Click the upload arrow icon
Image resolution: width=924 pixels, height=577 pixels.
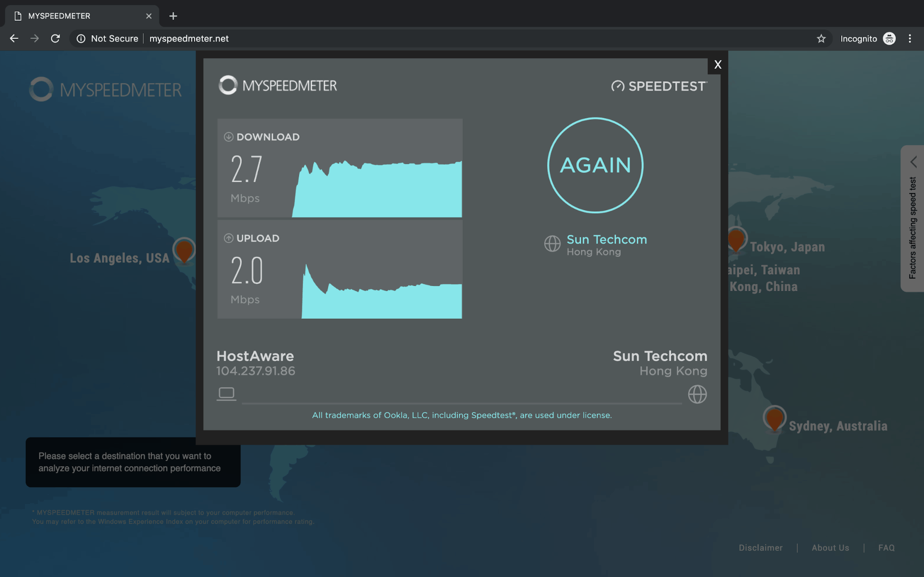click(x=228, y=238)
